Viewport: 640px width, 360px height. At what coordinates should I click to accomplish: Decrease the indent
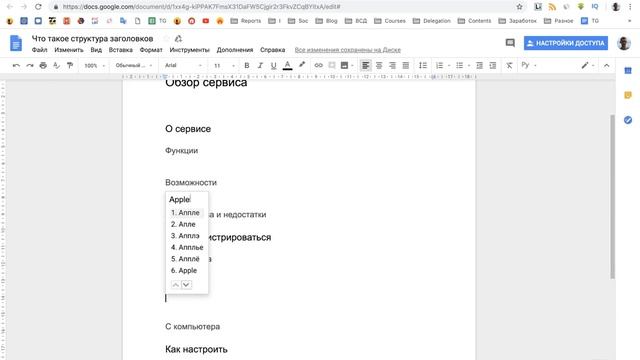pyautogui.click(x=480, y=65)
